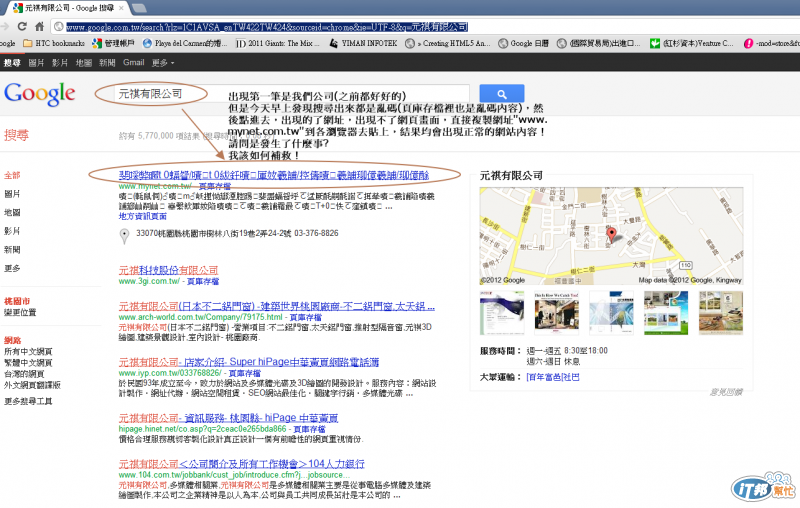Open 頁庫存檔 for www.mynet.com.tw

click(x=214, y=187)
